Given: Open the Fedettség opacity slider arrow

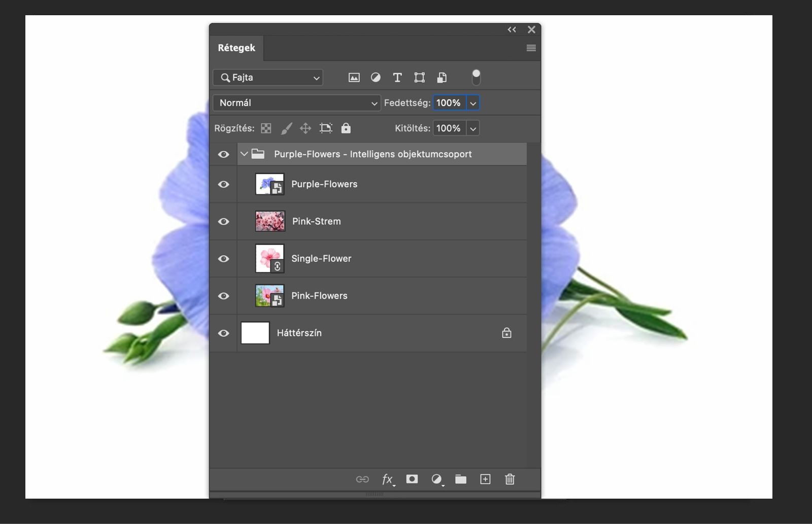Looking at the screenshot, I should pos(473,103).
